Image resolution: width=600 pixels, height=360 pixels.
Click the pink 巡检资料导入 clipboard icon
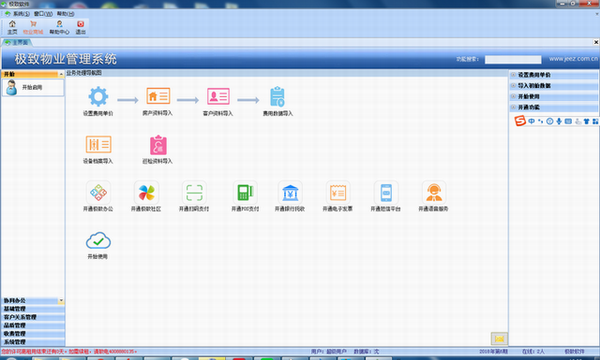(x=158, y=145)
